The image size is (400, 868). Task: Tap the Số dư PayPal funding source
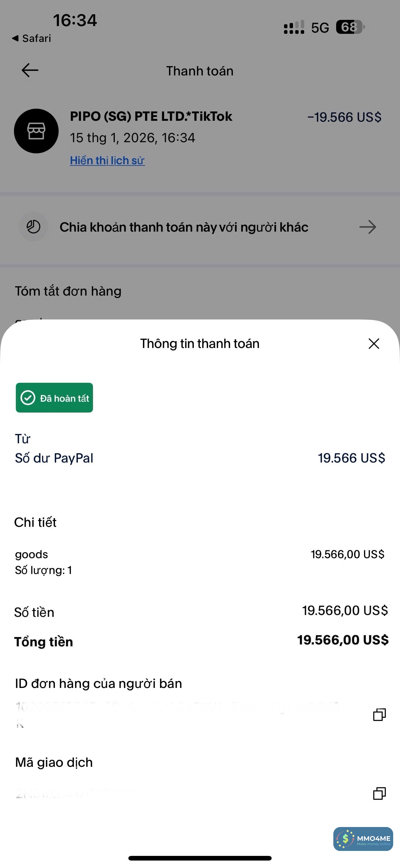54,458
